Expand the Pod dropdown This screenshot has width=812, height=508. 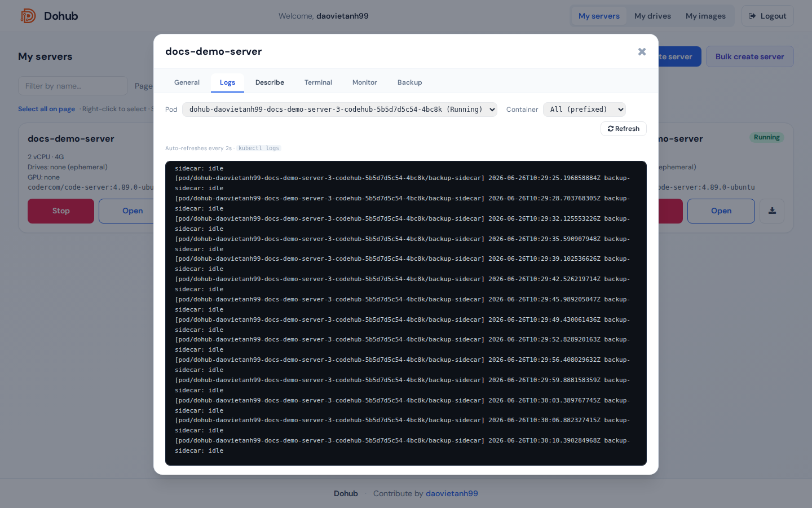coord(339,110)
